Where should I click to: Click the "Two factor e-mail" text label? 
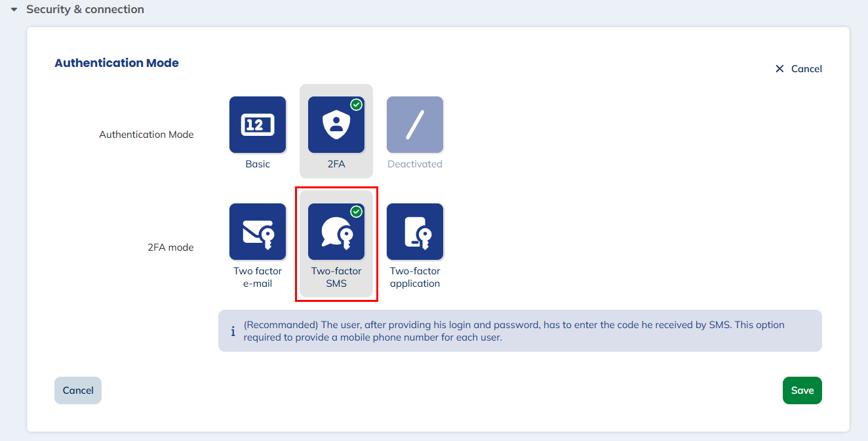coord(258,277)
